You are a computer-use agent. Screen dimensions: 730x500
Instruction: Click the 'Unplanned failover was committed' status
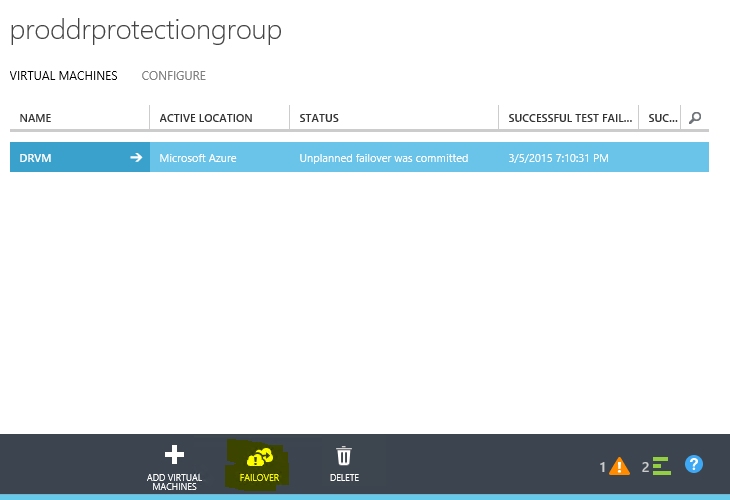click(x=384, y=158)
